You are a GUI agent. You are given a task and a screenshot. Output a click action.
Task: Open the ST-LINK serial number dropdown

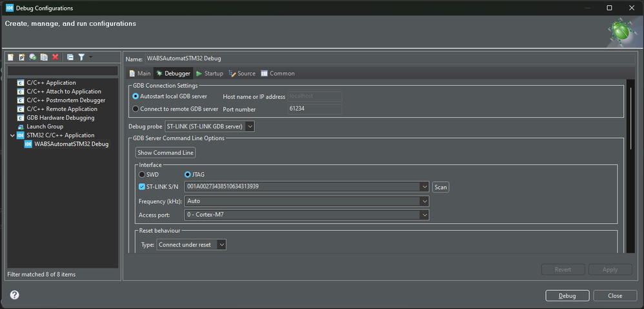(425, 186)
